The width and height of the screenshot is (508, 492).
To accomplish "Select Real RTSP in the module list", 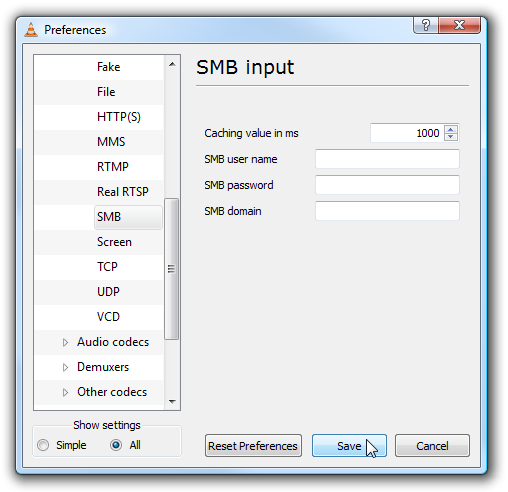I will pyautogui.click(x=123, y=192).
